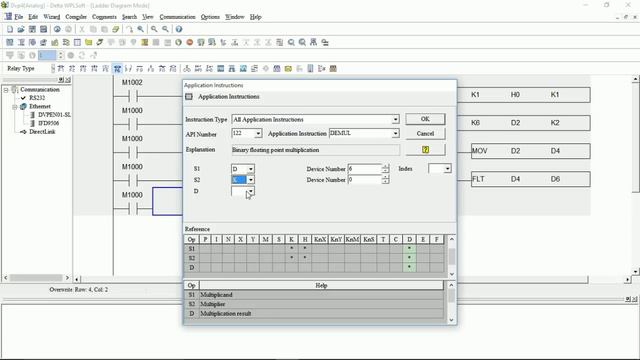Click the red Stop PLC icon

(x=190, y=42)
